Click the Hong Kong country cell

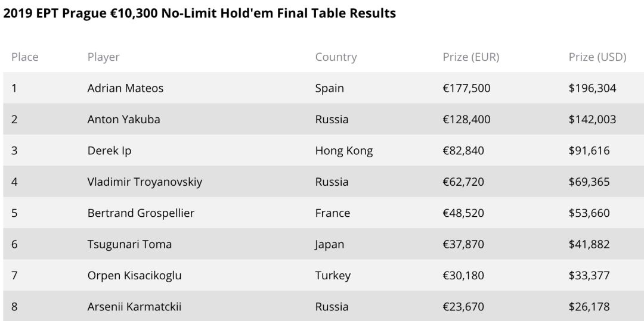pyautogui.click(x=344, y=151)
